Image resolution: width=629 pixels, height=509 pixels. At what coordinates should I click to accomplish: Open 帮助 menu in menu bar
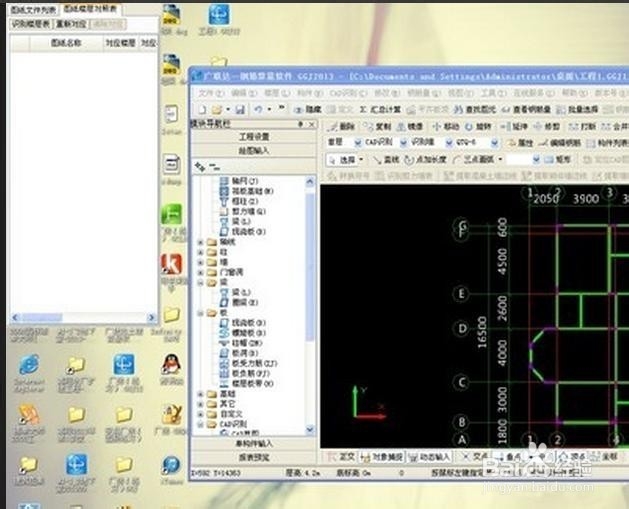575,93
